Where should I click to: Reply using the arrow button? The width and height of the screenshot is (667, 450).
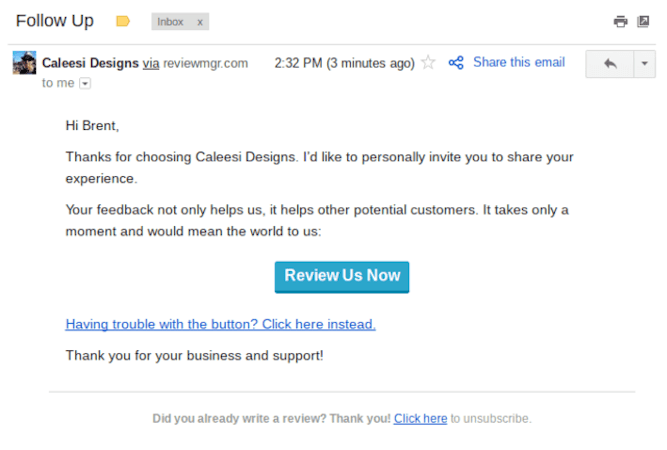(x=610, y=63)
